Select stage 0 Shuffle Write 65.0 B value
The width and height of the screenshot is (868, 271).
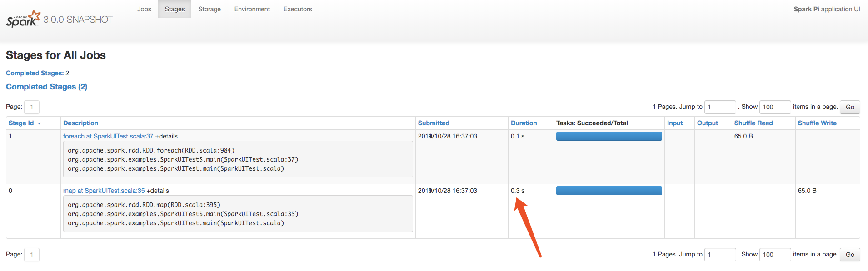point(807,191)
